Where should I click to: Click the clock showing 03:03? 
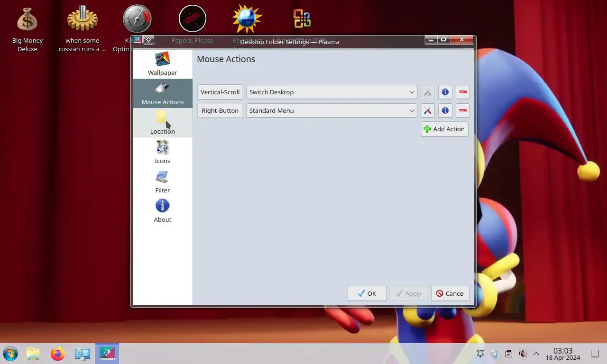[563, 354]
